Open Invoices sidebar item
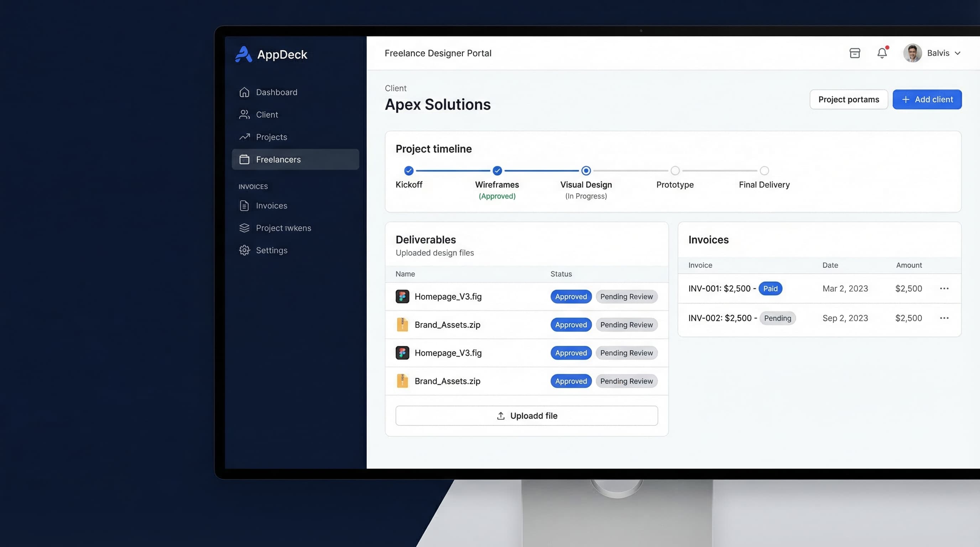980x547 pixels. pos(295,205)
